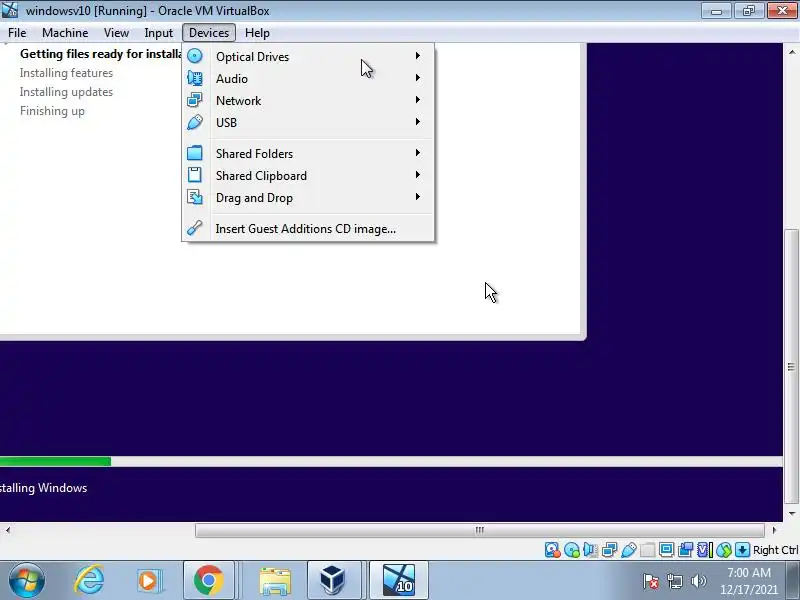Click the optical disk status bar icon
Viewport: 800px width, 600px height.
tap(571, 549)
